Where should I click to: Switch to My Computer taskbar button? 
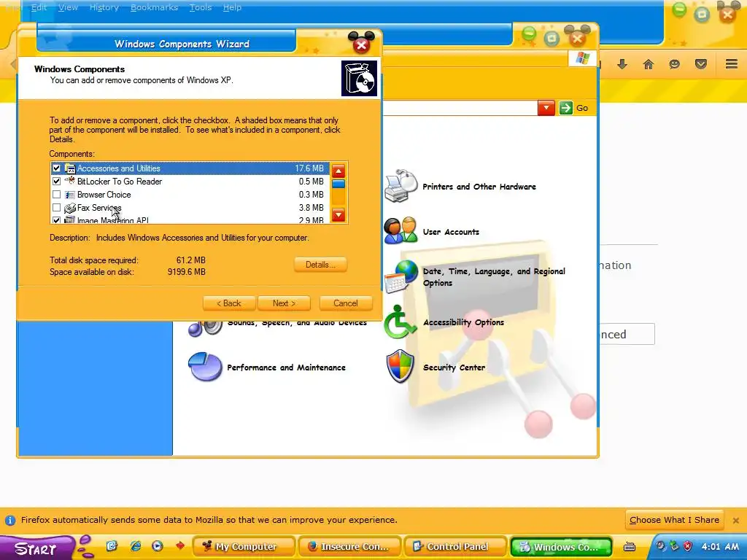pyautogui.click(x=244, y=547)
